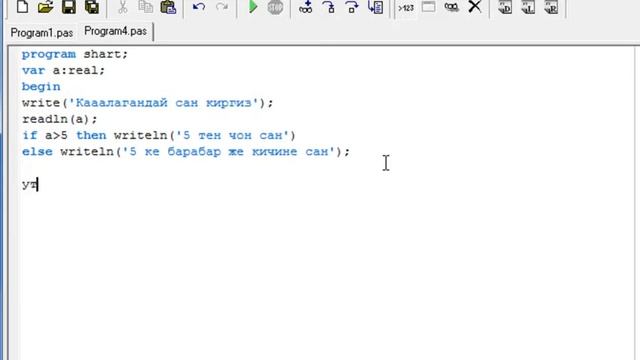
Task: Click the 'var a:real;' line
Action: click(63, 71)
